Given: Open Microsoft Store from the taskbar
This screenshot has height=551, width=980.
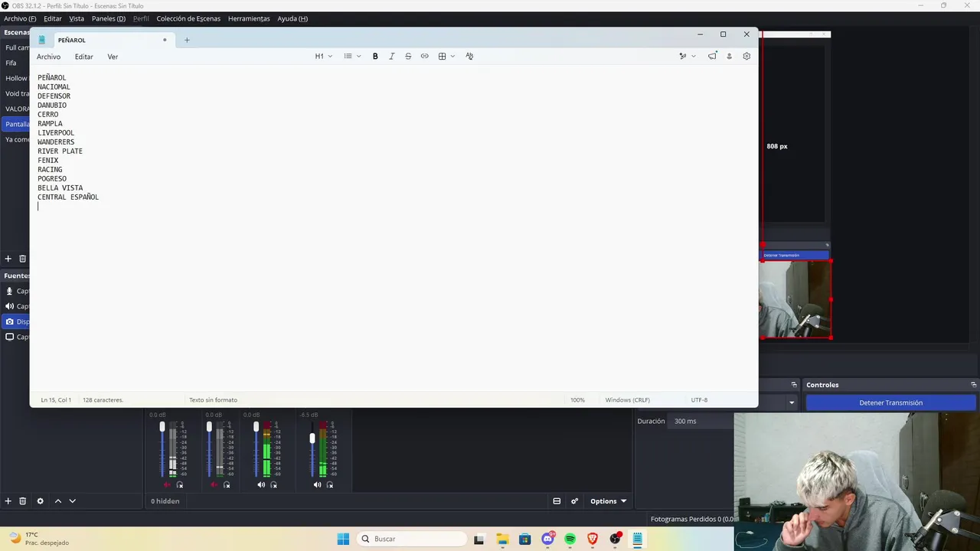Looking at the screenshot, I should click(524, 539).
